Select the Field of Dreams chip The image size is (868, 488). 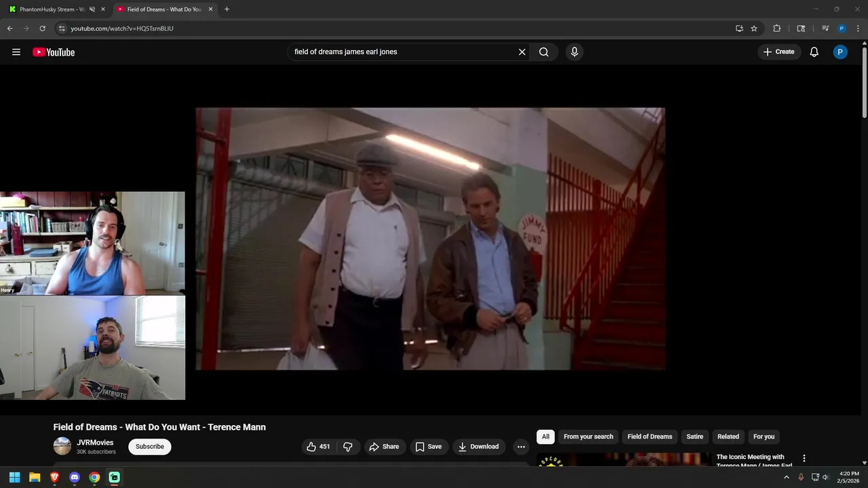point(650,436)
